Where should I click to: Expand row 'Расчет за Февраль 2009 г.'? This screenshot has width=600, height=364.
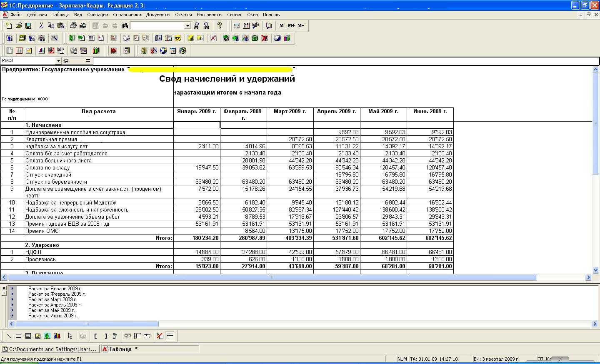[12, 294]
